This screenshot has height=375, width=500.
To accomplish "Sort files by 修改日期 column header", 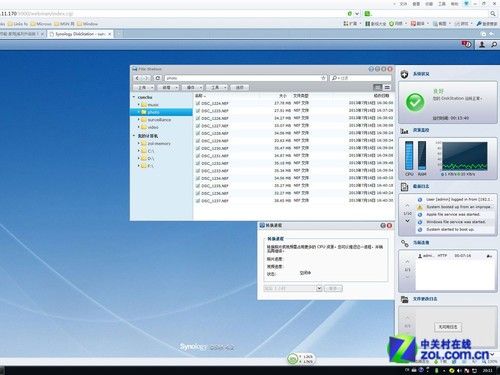I will 381,96.
